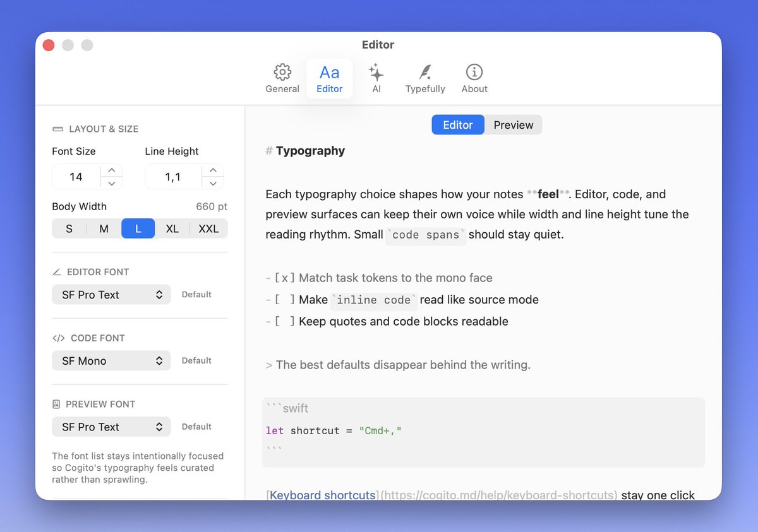The height and width of the screenshot is (532, 758).
Task: Set body width to L
Action: coord(138,228)
